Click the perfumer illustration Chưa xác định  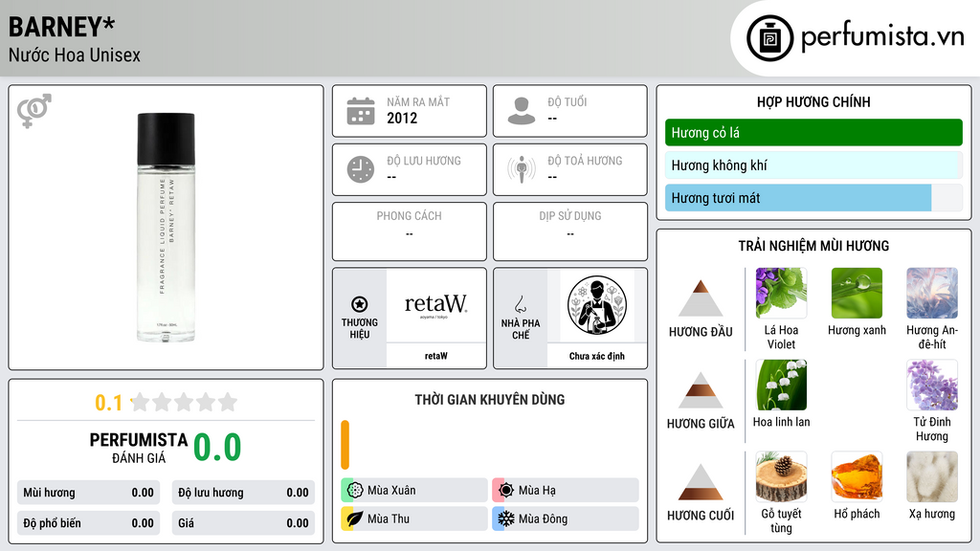coord(597,305)
